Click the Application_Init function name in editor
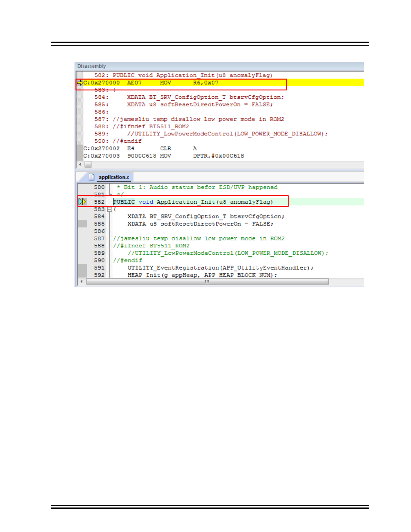This screenshot has width=411, height=532. click(186, 202)
